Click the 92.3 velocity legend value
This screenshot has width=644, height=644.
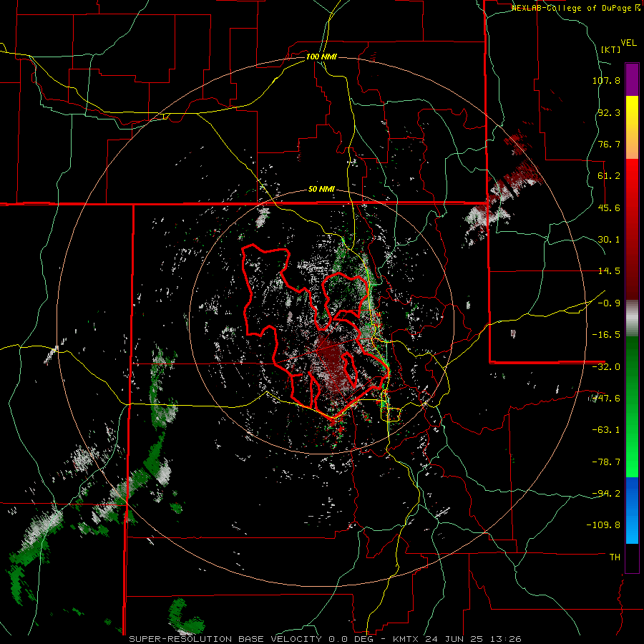point(609,112)
